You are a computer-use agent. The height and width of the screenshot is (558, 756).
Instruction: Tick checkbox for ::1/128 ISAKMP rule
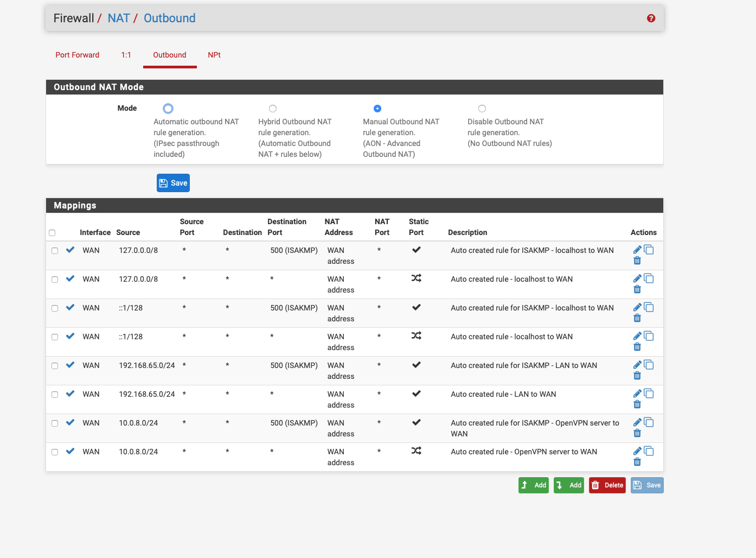tap(55, 308)
